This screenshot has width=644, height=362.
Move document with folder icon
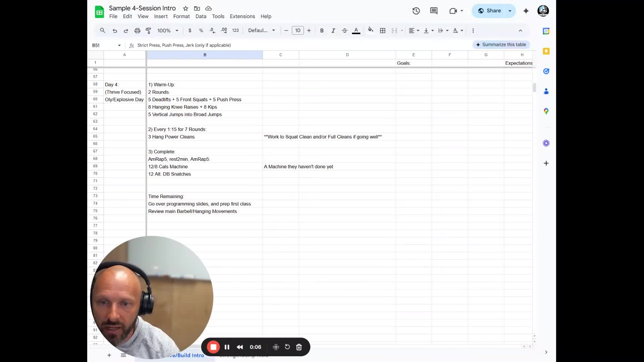pos(197,8)
